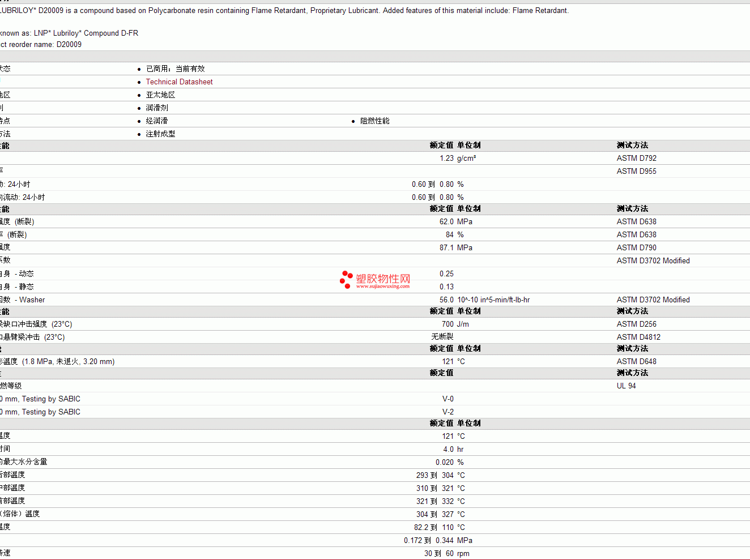Click the ASTM D256 test method cell
The width and height of the screenshot is (750, 560).
637,324
